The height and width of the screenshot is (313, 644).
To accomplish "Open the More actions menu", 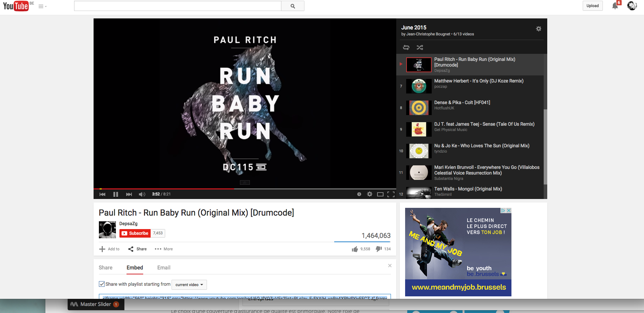I will (164, 249).
